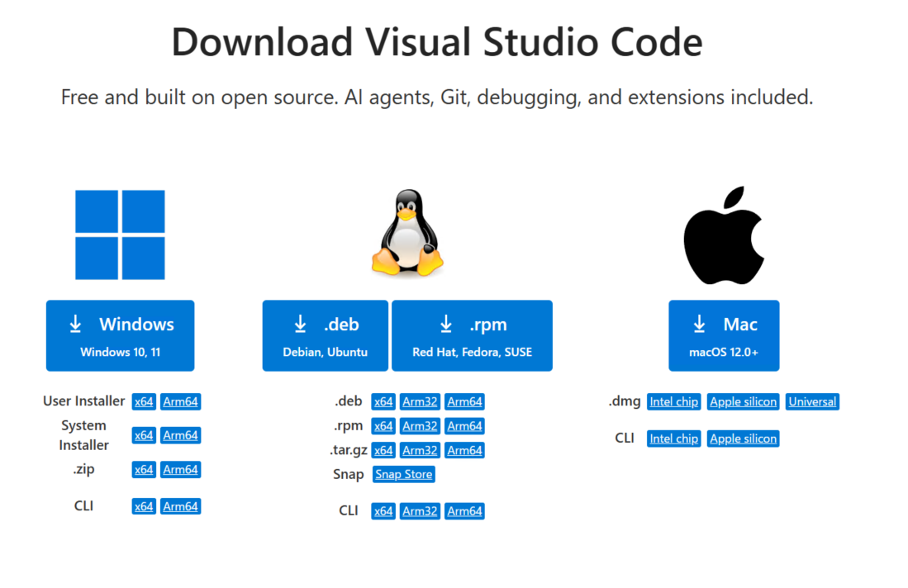Click the "Free and built on open source" subtitle
Screen dimensions: 908x588
pos(437,97)
